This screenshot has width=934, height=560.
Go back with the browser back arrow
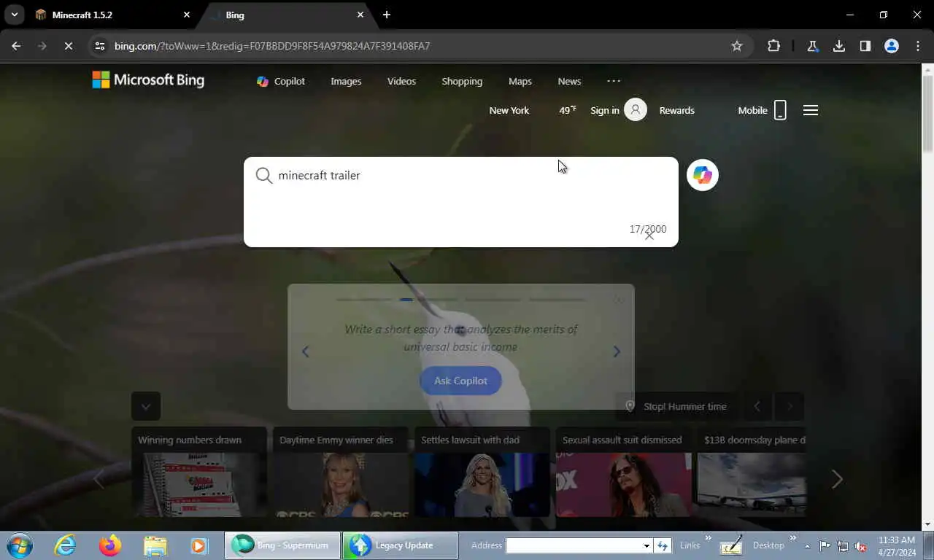[16, 46]
